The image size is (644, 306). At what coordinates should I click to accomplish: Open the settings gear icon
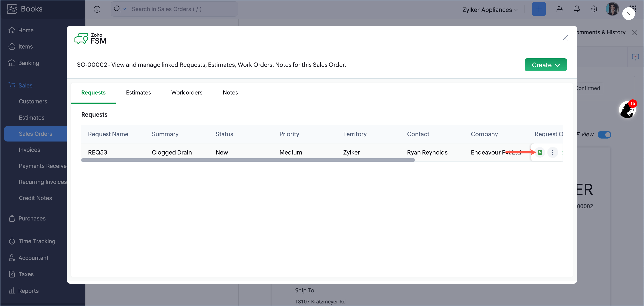pos(594,9)
